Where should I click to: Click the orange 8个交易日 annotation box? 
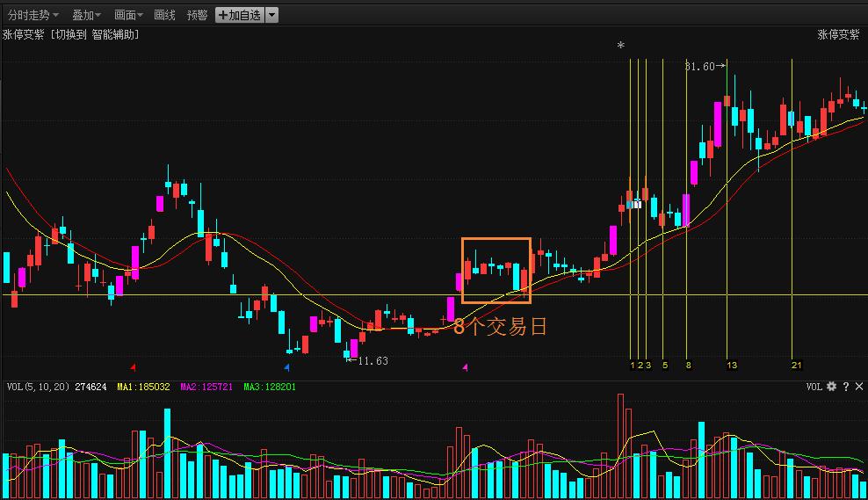[496, 271]
